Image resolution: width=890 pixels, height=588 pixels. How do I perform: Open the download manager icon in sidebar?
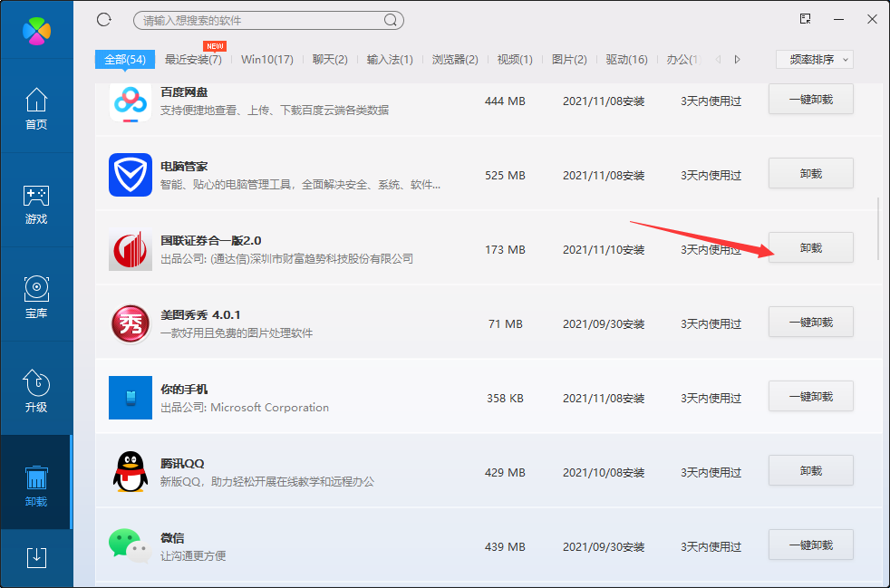[x=36, y=557]
